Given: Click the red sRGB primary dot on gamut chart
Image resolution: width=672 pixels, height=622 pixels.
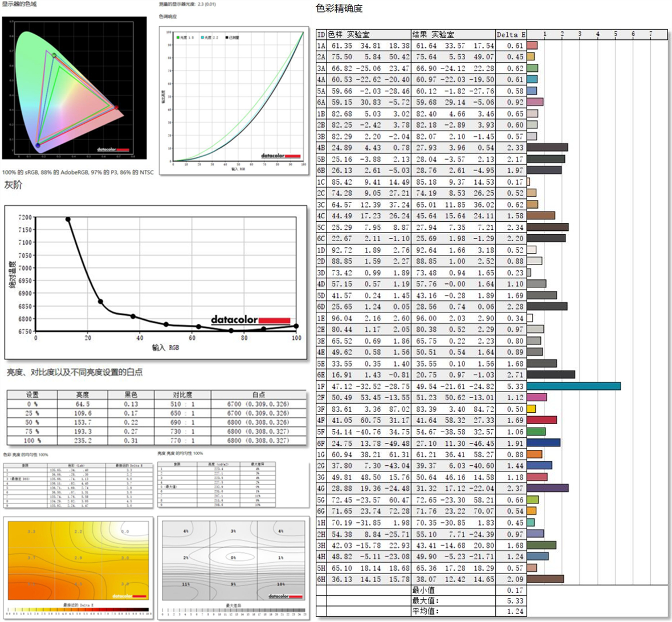Looking at the screenshot, I should click(x=116, y=107).
